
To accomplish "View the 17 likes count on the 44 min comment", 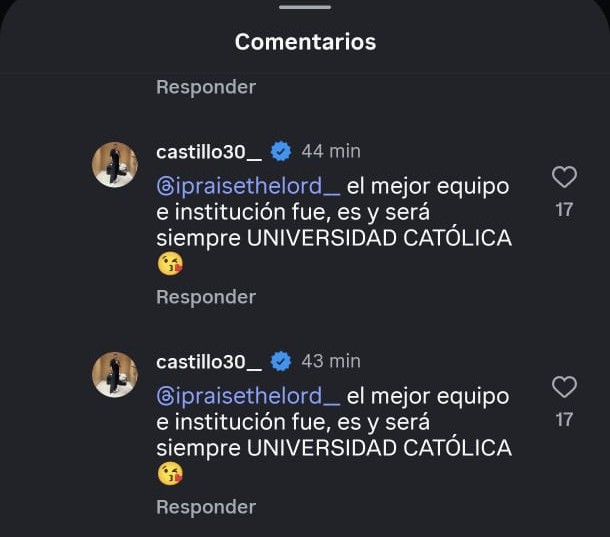I will tap(564, 210).
